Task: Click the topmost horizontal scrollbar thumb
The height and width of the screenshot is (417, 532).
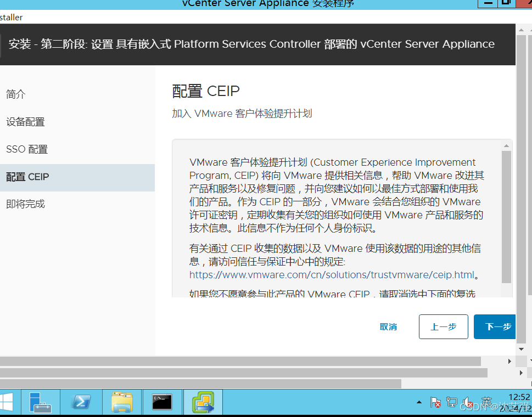Action: [x=240, y=362]
